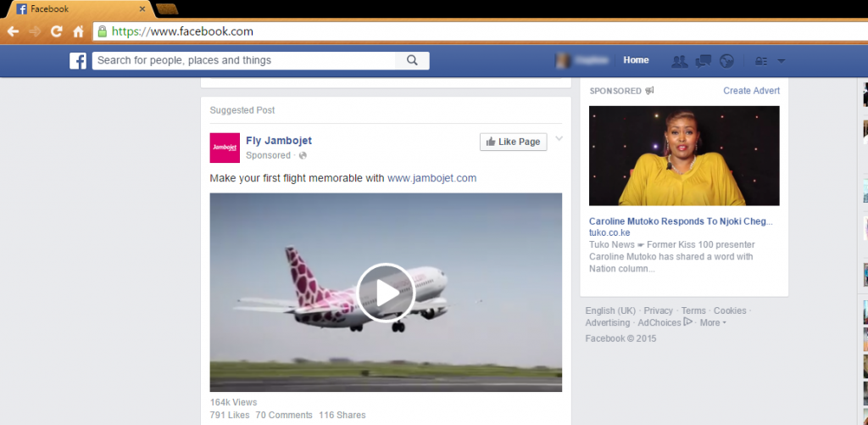
Task: Expand the suggested post options chevron
Action: [x=559, y=138]
